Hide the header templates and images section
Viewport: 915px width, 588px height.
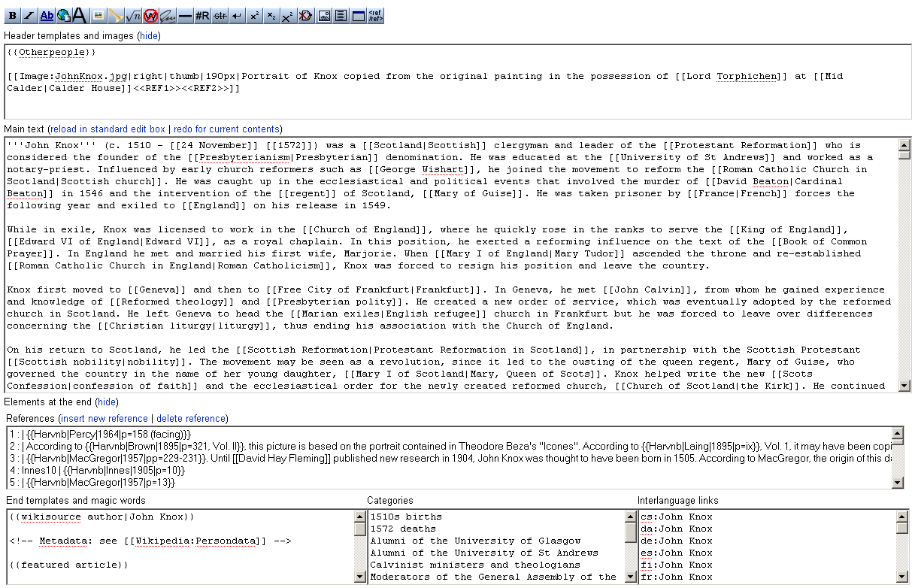click(148, 35)
